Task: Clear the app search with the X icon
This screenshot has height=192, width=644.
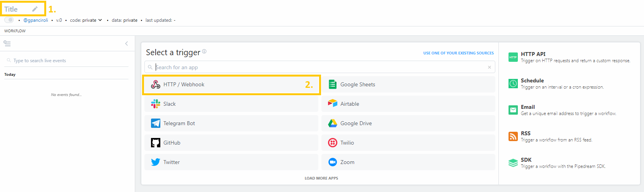Action: pos(489,67)
